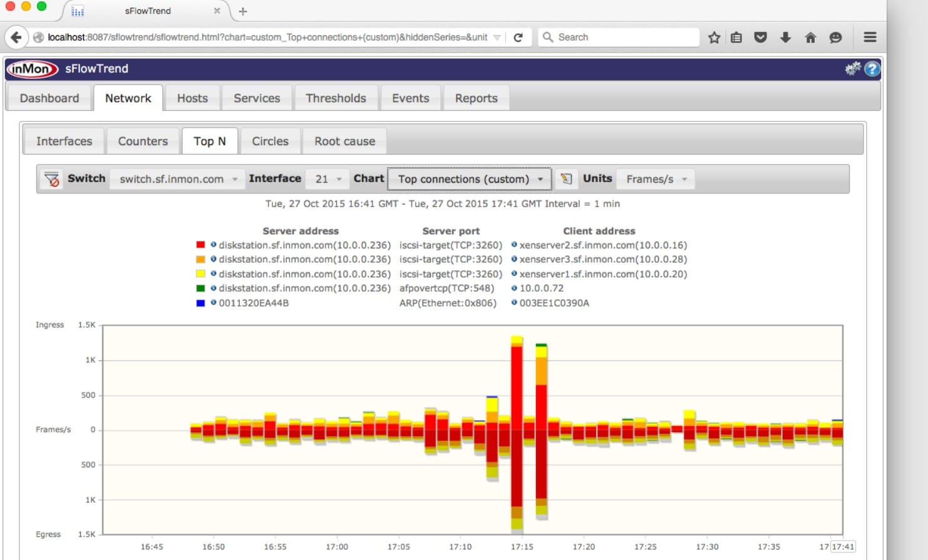Open the Switch dropdown switch.sf.inmon.com
Screen dimensions: 928x560
click(178, 179)
